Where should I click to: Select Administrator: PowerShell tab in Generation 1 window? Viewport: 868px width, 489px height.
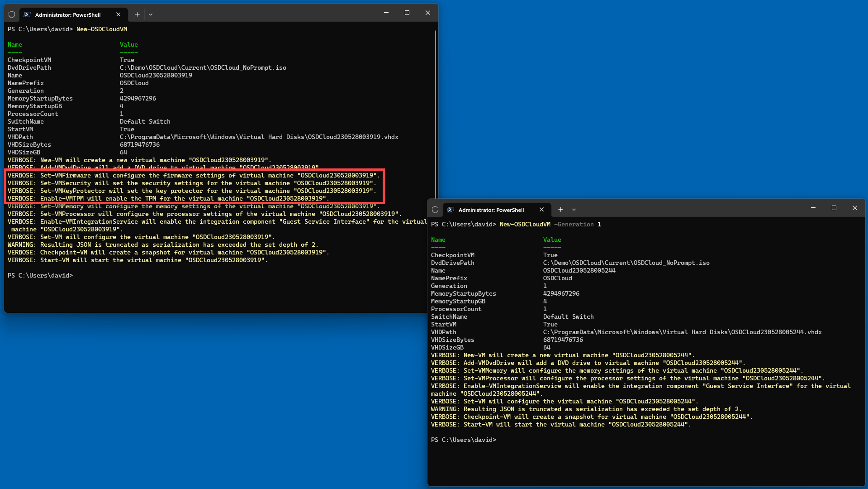point(491,210)
